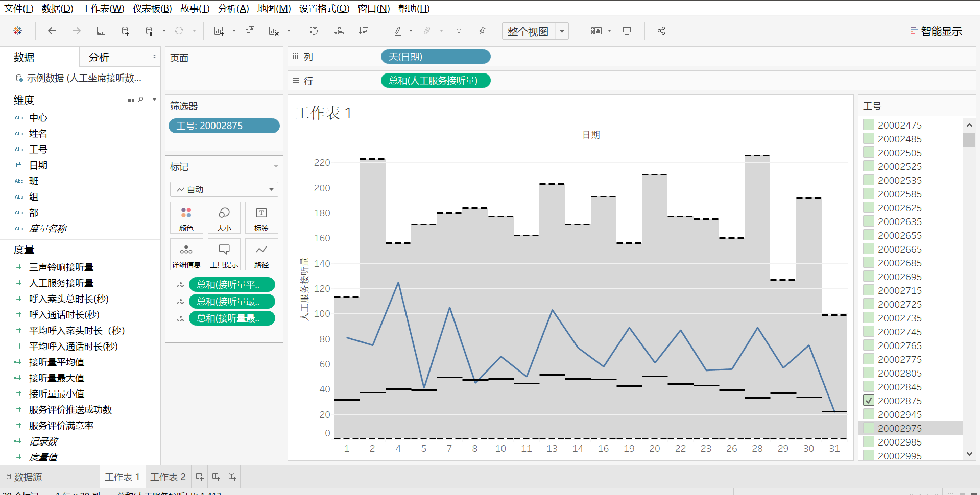Open the Analytics tab dropdown arrow
The image size is (980, 495).
coord(154,57)
